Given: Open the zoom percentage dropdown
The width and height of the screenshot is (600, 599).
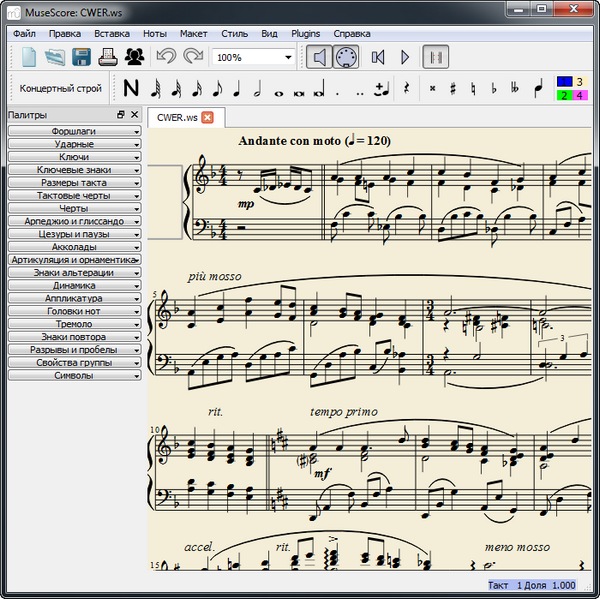Looking at the screenshot, I should tap(287, 58).
